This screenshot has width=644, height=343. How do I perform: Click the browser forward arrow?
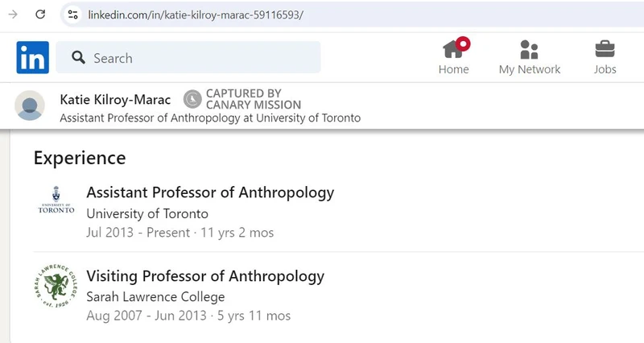pos(13,14)
